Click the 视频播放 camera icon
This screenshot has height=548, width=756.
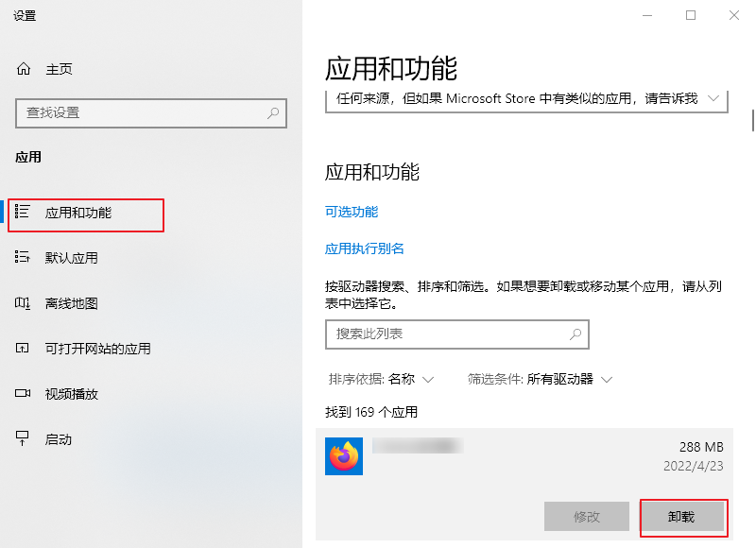pos(22,393)
